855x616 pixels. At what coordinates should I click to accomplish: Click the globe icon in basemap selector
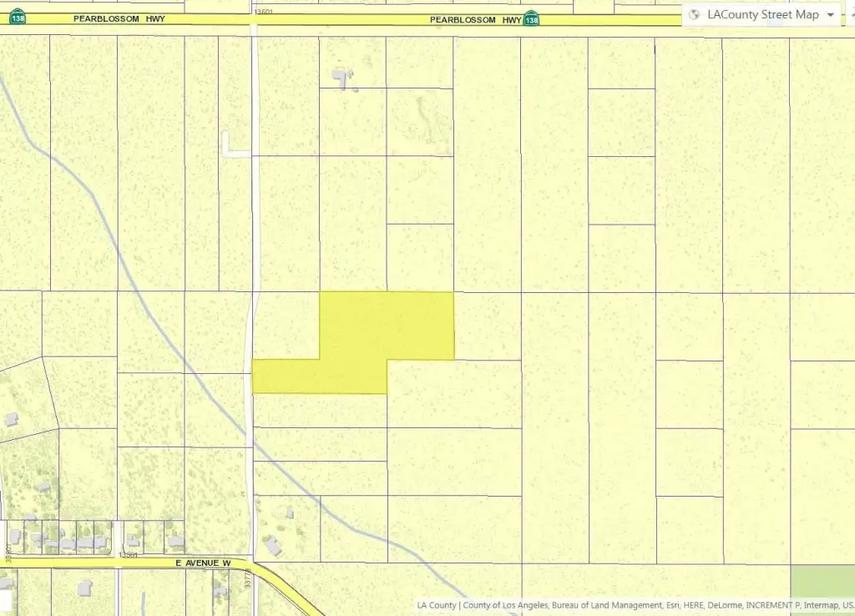click(x=695, y=15)
